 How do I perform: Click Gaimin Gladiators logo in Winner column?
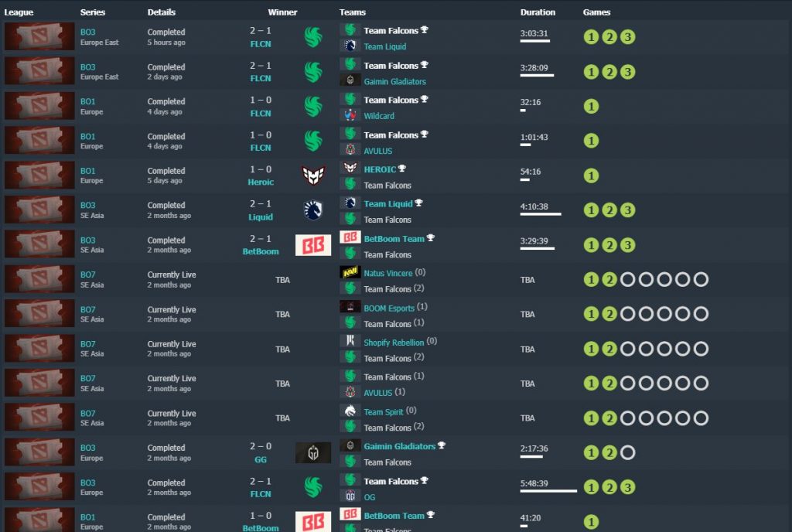313,452
